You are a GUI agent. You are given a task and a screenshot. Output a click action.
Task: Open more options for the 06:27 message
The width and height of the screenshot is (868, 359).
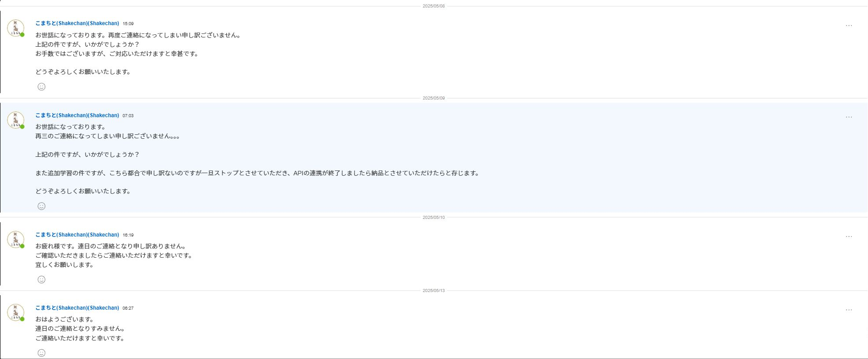[x=849, y=310]
